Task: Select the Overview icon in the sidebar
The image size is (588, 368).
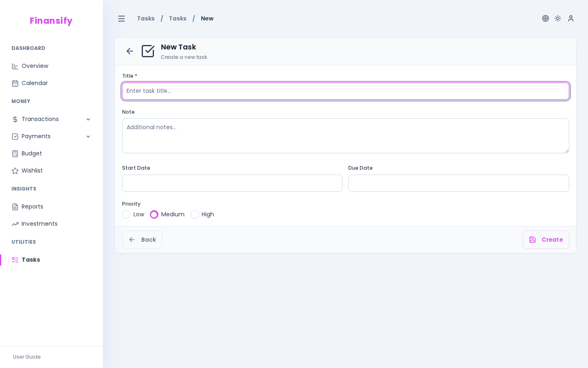Action: tap(15, 66)
